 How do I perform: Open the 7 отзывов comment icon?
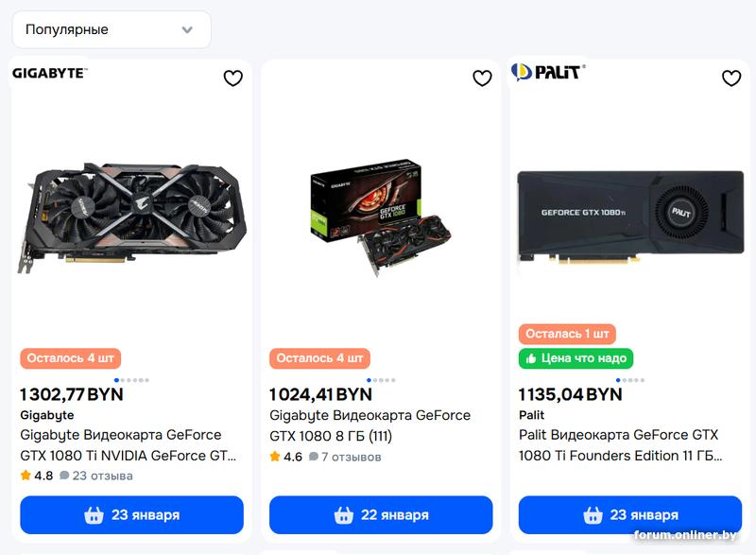click(315, 457)
